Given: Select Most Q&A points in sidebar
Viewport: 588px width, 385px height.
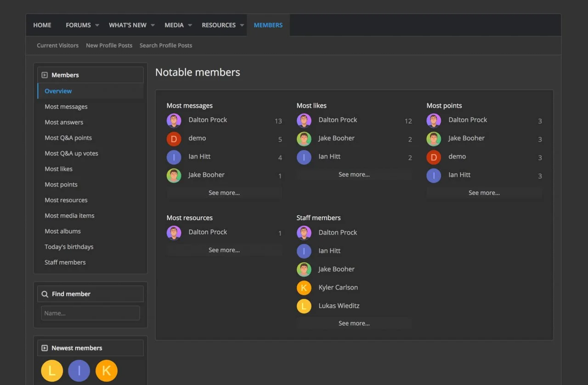Looking at the screenshot, I should [x=68, y=138].
